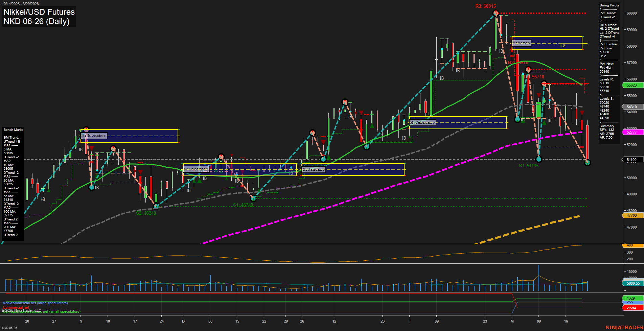Click the M:November monthly range label
This screenshot has width=644, height=331.
93,136
